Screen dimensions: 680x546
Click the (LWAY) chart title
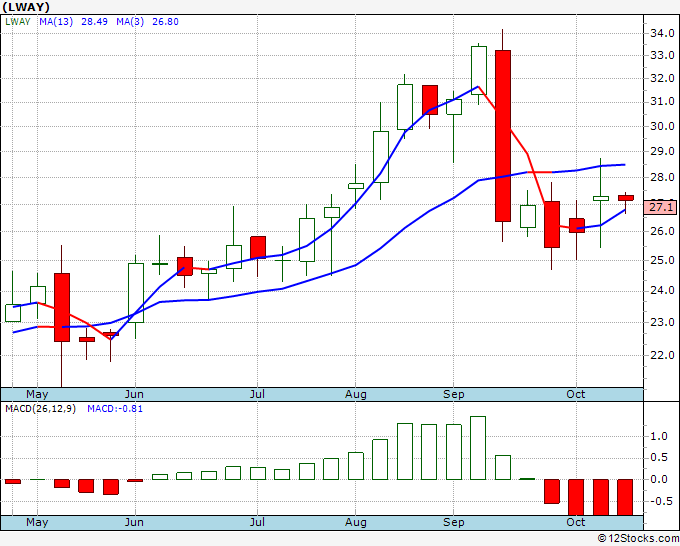point(26,7)
